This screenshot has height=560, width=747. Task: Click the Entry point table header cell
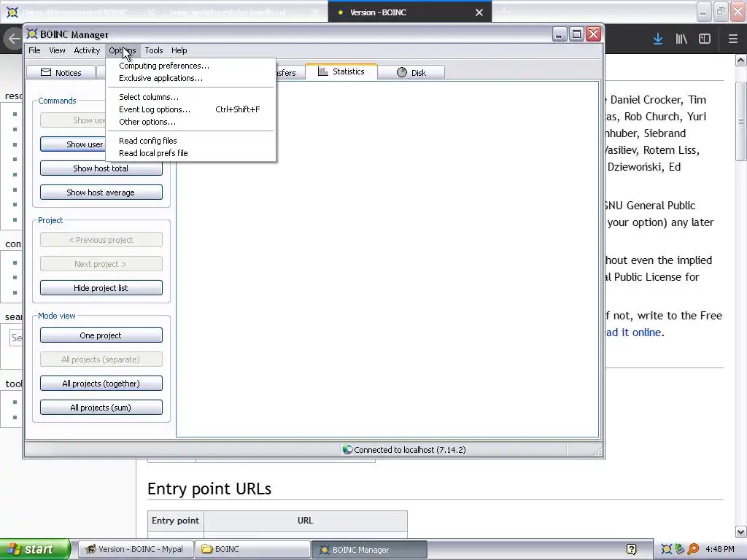coord(175,521)
